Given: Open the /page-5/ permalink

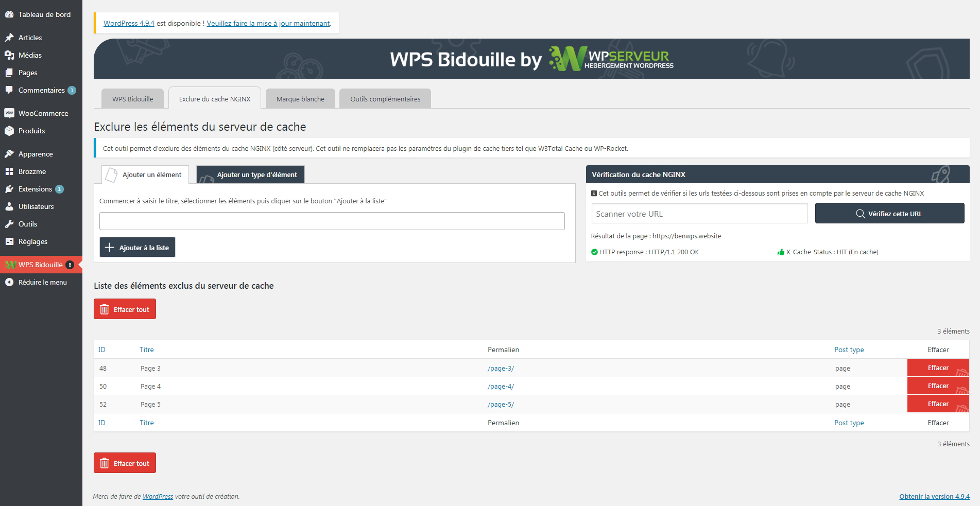Looking at the screenshot, I should tap(501, 404).
